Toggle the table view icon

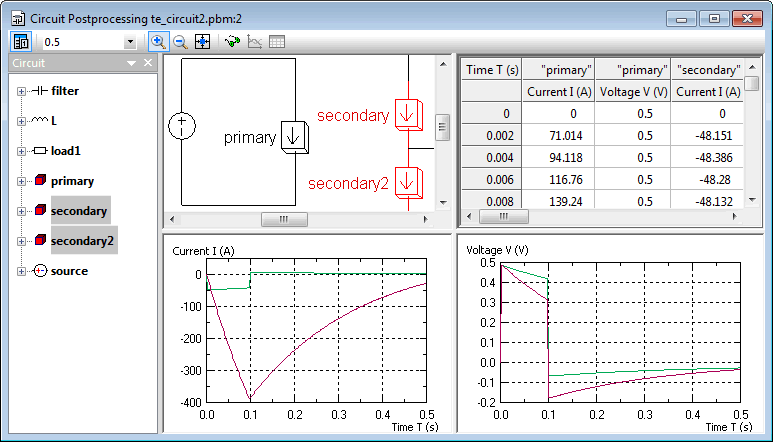pyautogui.click(x=277, y=42)
